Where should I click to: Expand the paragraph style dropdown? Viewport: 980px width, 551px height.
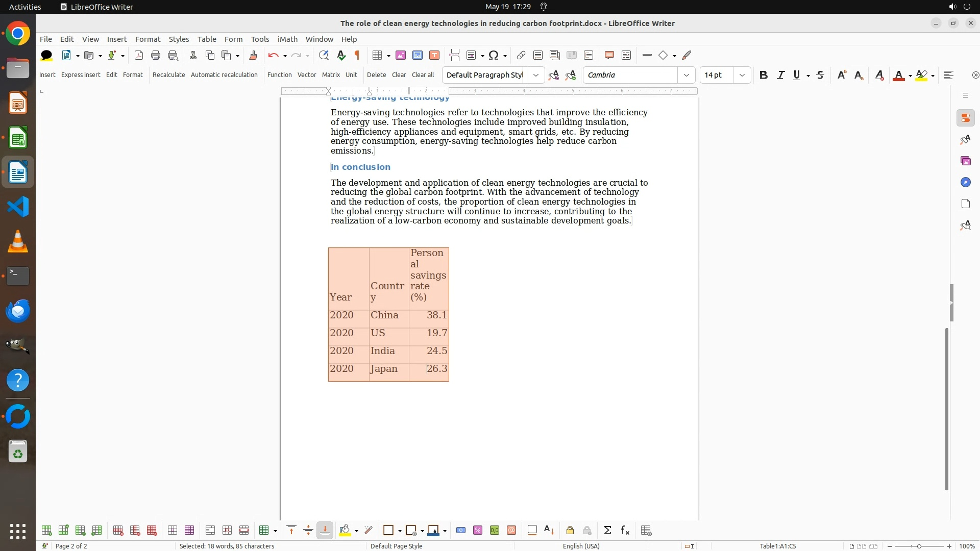pos(535,75)
